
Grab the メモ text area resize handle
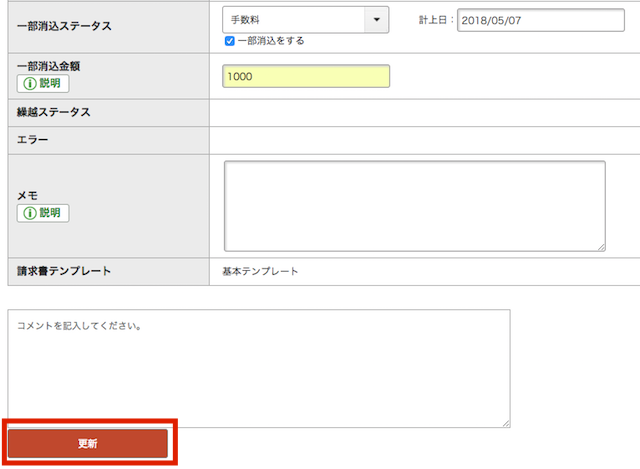600,246
